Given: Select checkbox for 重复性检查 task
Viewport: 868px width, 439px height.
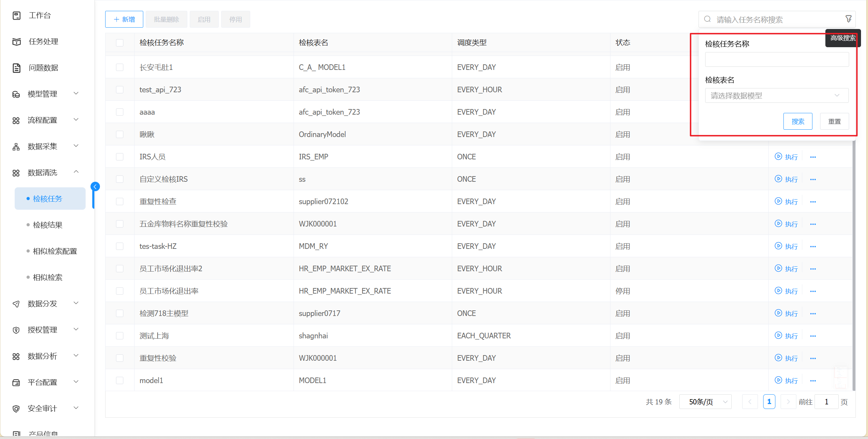Looking at the screenshot, I should coord(120,201).
